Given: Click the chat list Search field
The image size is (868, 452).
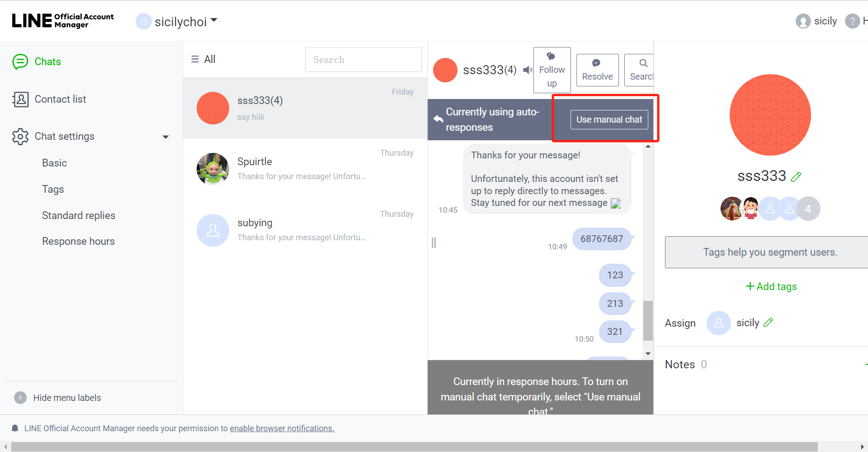Looking at the screenshot, I should click(363, 59).
